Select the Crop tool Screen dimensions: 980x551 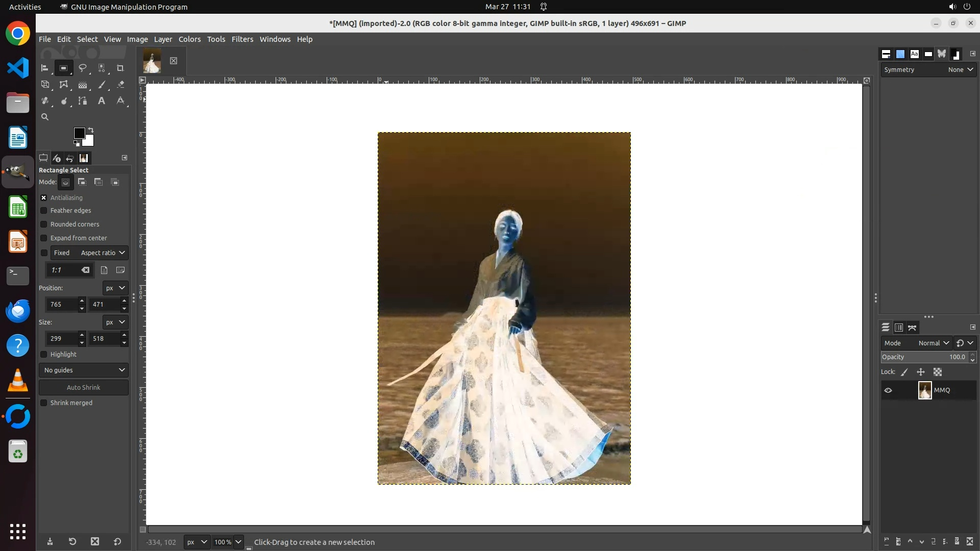point(120,68)
